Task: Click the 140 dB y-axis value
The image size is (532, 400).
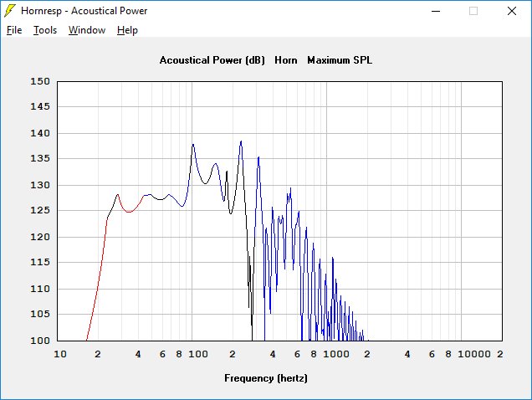Action: 40,133
